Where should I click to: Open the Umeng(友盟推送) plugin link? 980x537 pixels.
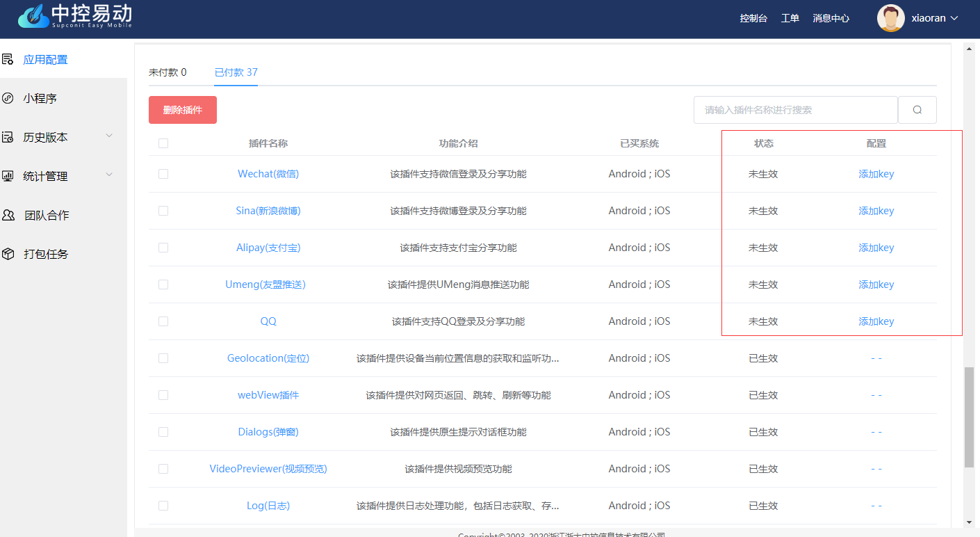266,284
